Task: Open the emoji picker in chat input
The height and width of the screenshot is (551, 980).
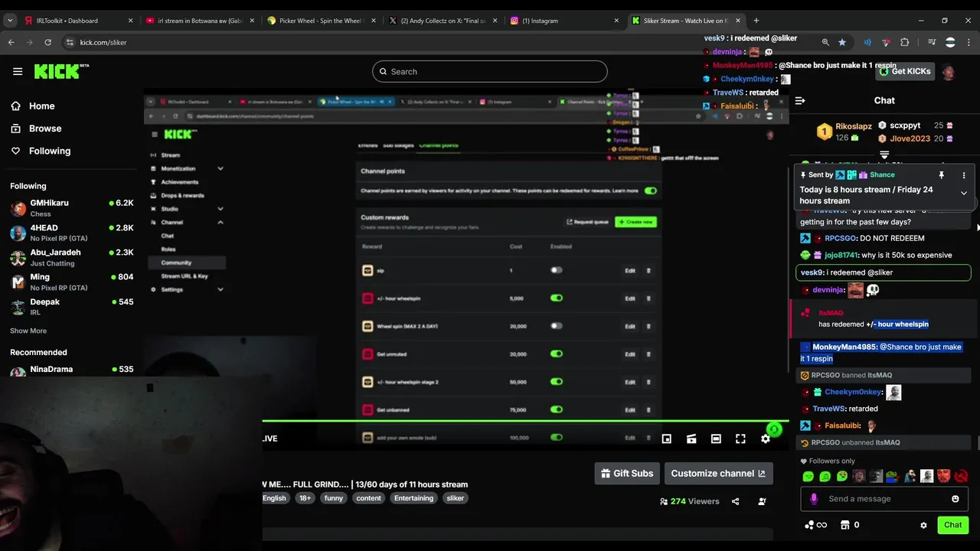Action: (955, 499)
